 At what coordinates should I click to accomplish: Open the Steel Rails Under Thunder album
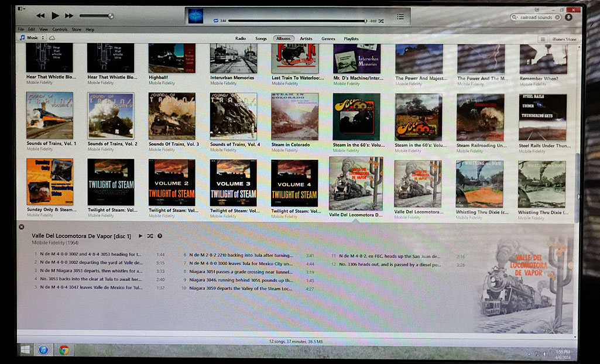(x=543, y=118)
